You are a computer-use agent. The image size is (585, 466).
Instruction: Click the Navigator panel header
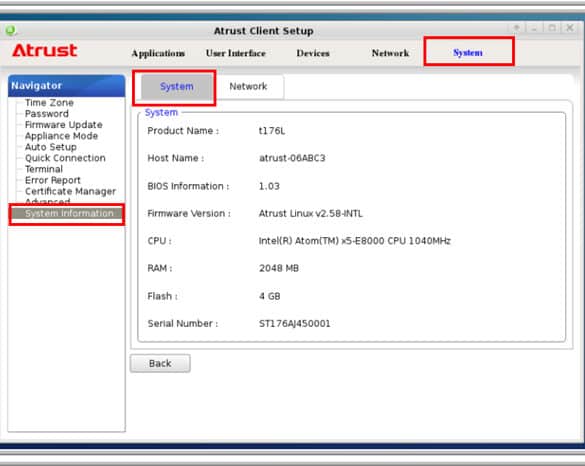click(x=66, y=85)
